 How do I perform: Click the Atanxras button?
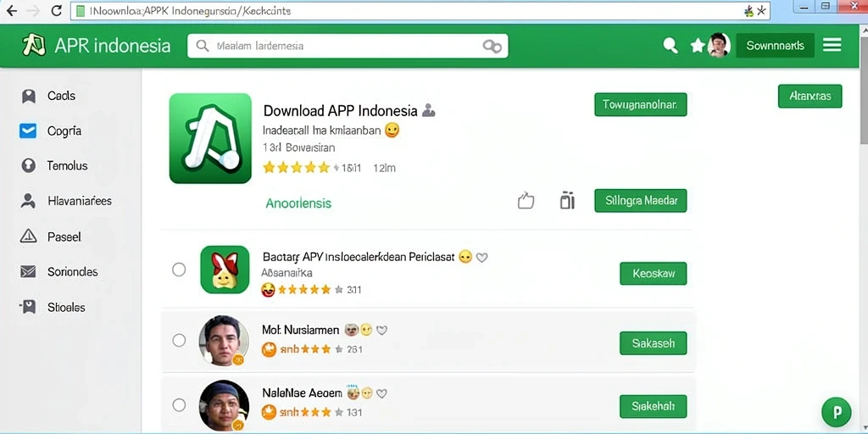click(810, 96)
